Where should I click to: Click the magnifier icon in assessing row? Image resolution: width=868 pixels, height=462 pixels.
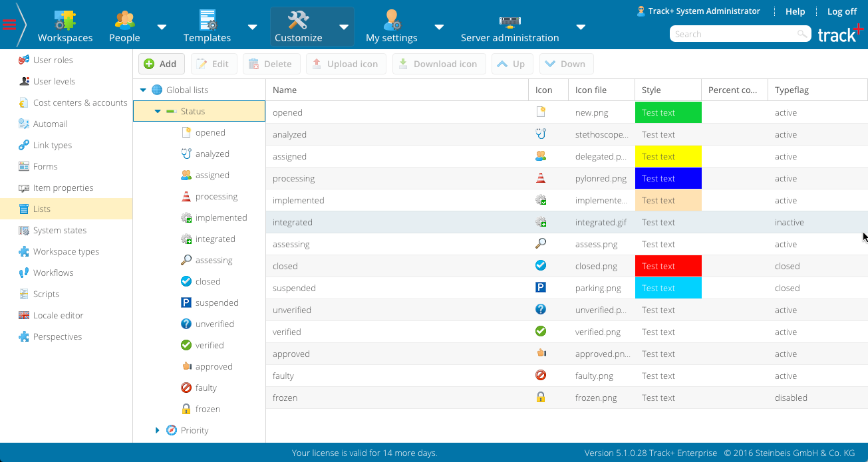[x=541, y=244]
